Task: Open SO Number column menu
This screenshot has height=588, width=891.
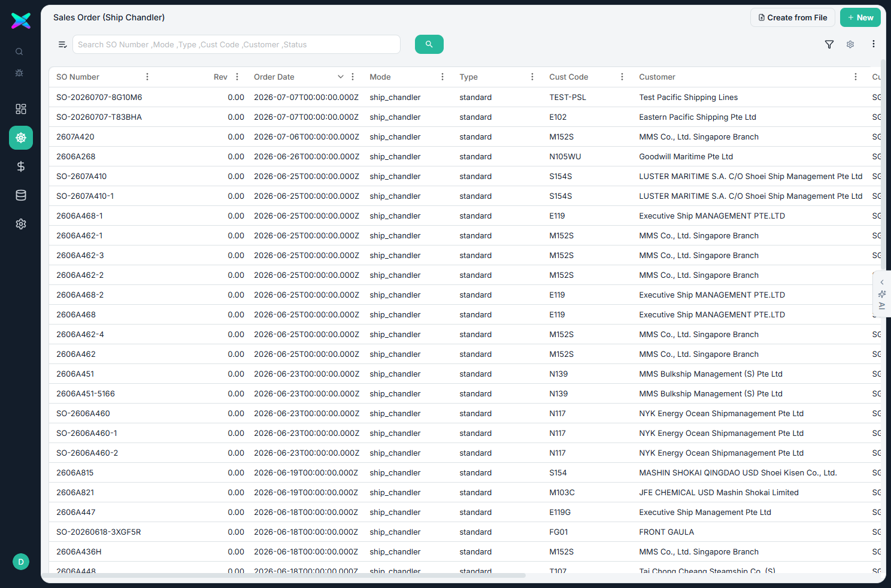Action: pyautogui.click(x=147, y=77)
